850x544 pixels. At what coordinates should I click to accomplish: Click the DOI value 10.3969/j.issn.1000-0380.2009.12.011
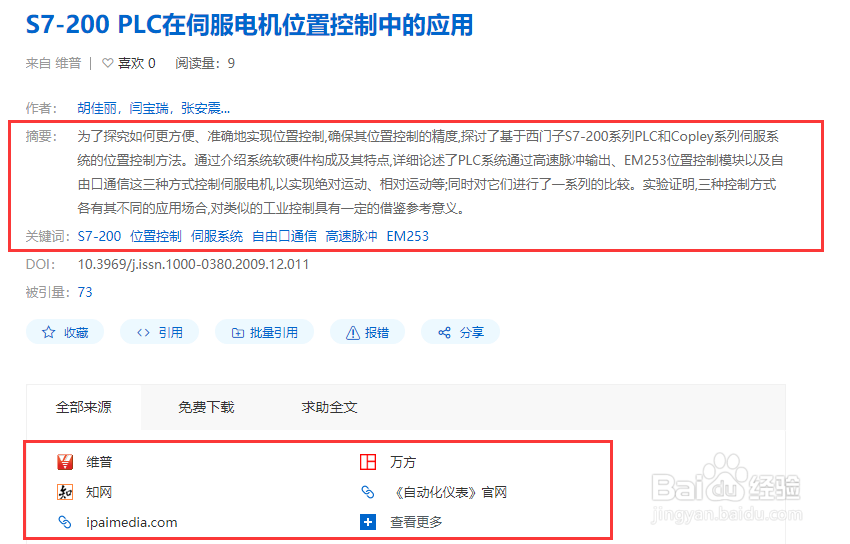194,264
